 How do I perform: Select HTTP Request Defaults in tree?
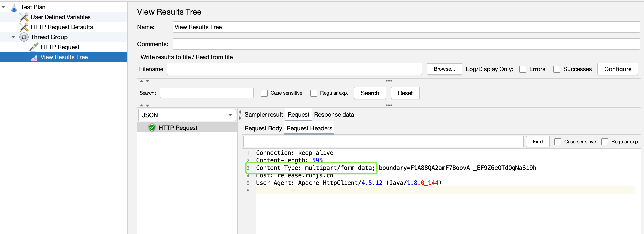pyautogui.click(x=62, y=27)
